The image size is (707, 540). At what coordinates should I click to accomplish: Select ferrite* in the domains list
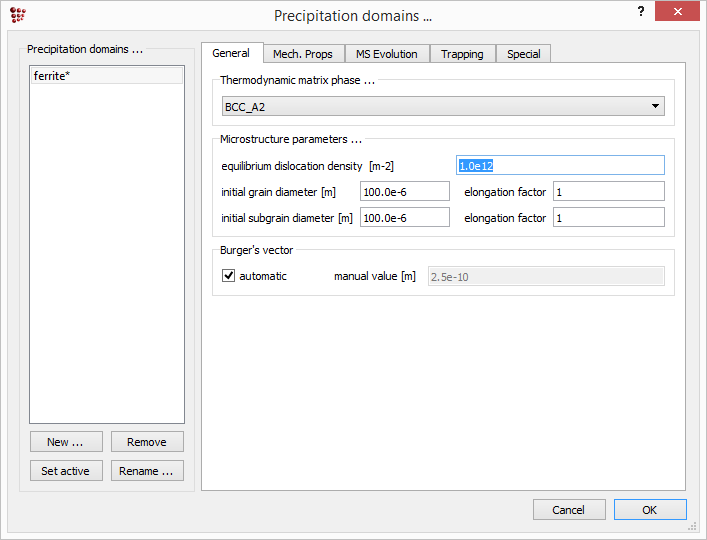[x=106, y=76]
